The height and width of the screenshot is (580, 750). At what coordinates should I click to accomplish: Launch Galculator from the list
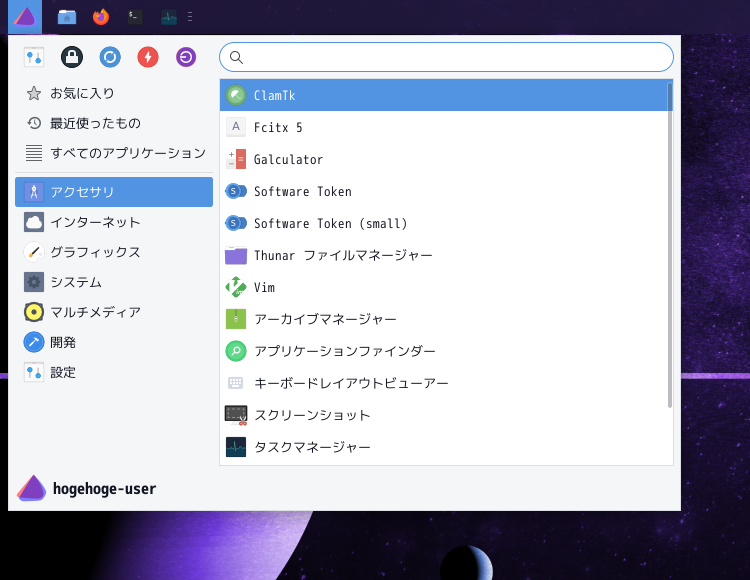[x=446, y=159]
